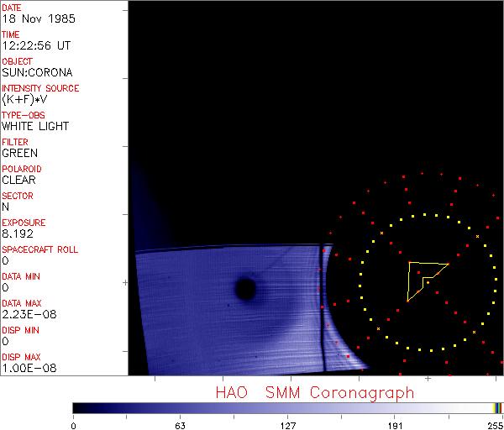The height and width of the screenshot is (430, 504).
Task: Click the CLEAR polaroid value
Action: point(19,180)
